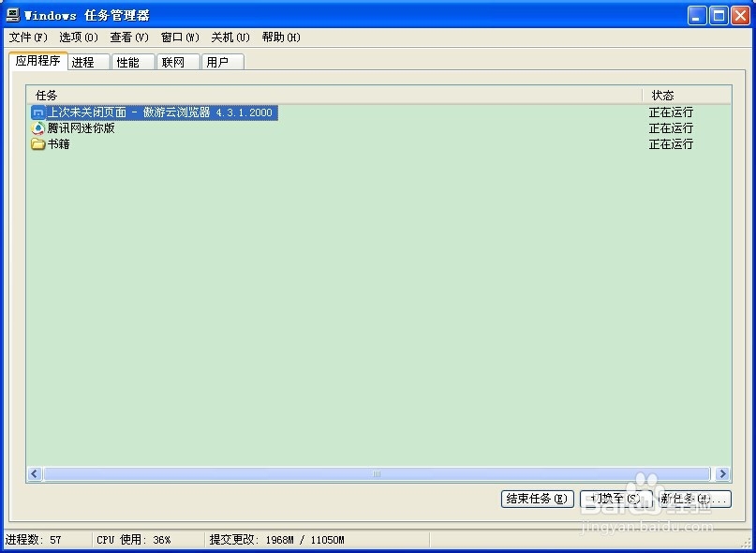
Task: Click the horizontal scrollbar right arrow
Action: pyautogui.click(x=722, y=474)
